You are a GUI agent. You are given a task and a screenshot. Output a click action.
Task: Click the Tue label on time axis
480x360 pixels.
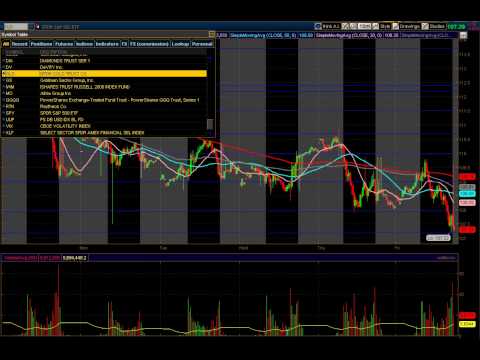pos(163,248)
